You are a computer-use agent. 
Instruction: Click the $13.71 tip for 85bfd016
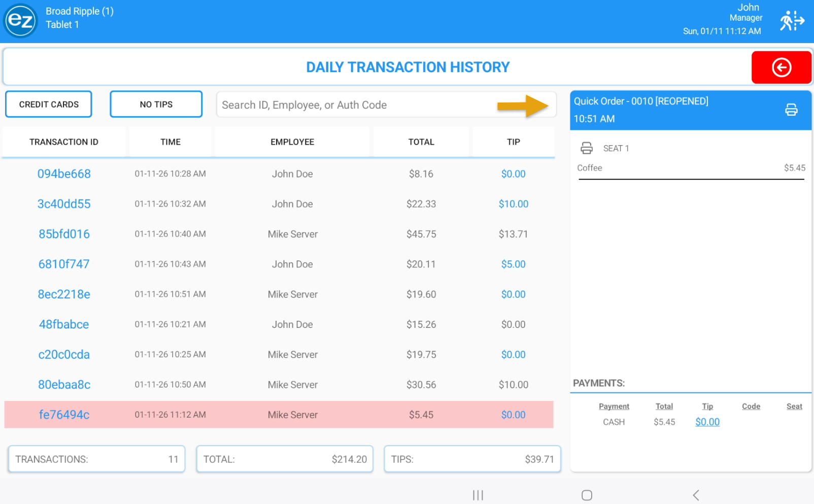[514, 234]
